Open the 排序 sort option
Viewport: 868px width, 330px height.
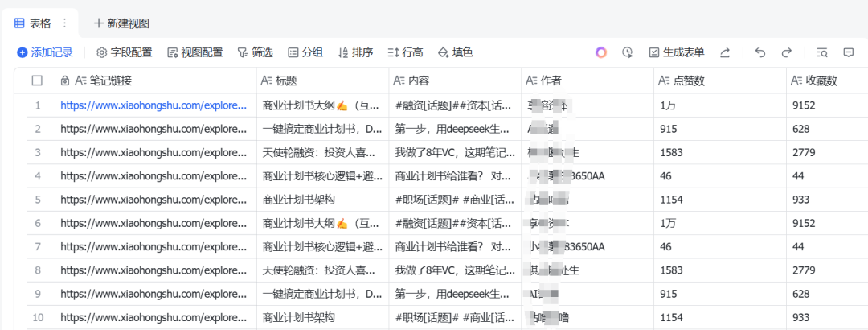[355, 52]
